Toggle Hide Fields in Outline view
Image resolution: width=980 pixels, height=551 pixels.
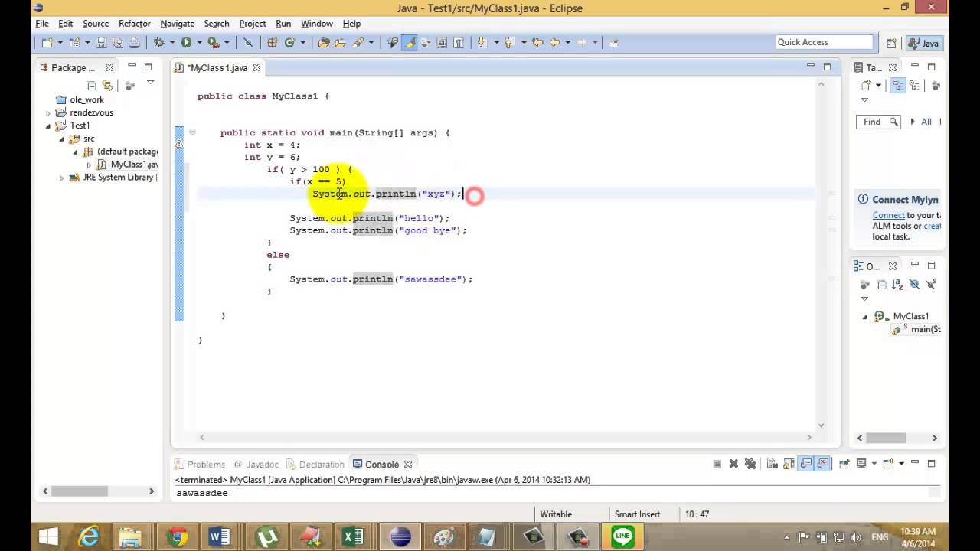(x=914, y=284)
